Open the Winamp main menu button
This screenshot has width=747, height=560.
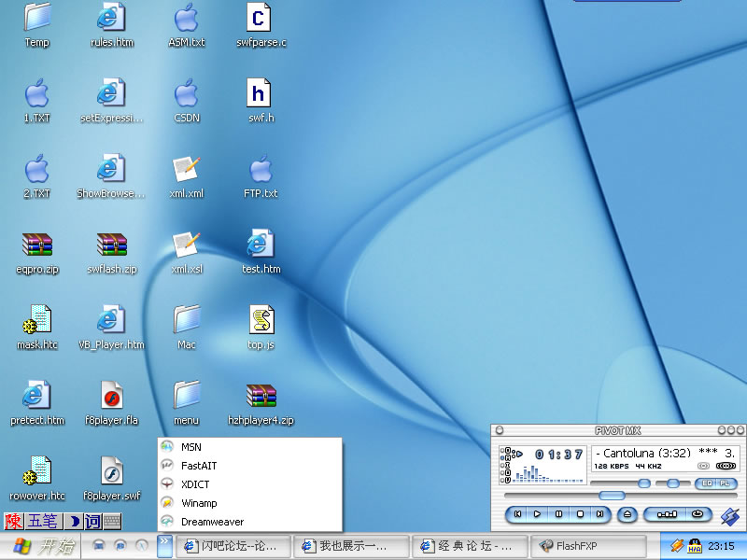click(500, 430)
